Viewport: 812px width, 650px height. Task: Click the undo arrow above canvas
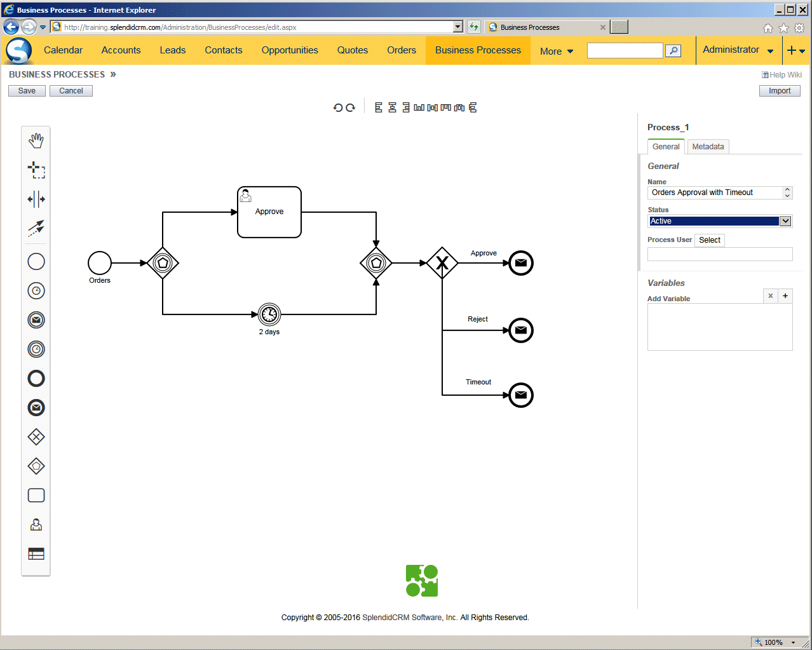[338, 108]
